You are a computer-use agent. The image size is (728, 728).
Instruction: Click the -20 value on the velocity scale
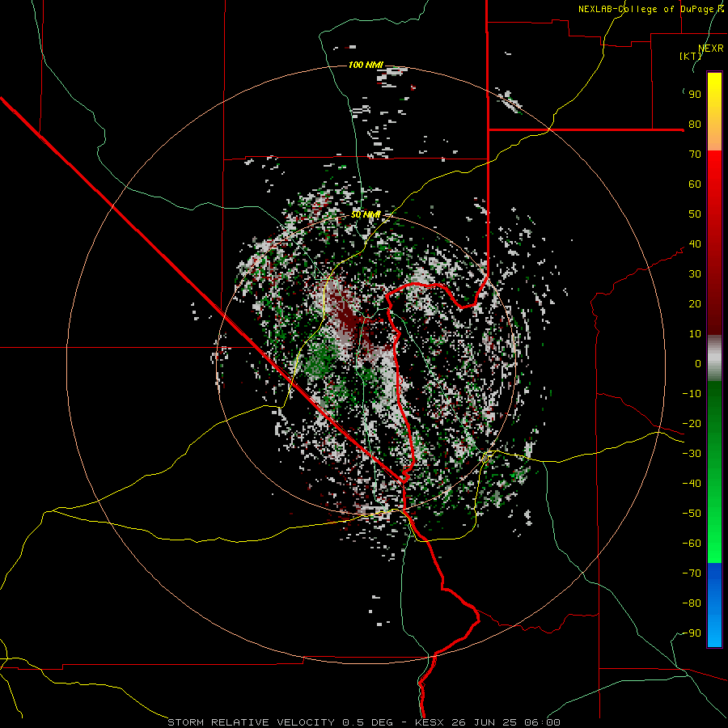(692, 424)
